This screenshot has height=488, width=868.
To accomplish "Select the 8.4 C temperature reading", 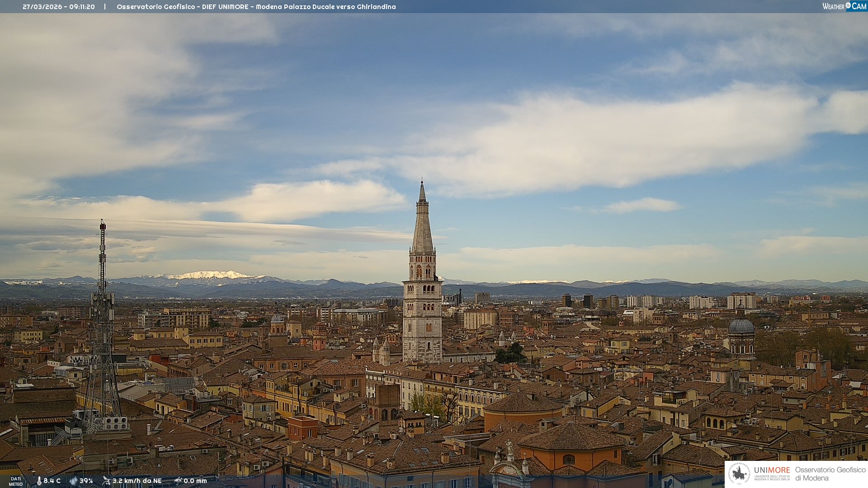I will coord(52,481).
